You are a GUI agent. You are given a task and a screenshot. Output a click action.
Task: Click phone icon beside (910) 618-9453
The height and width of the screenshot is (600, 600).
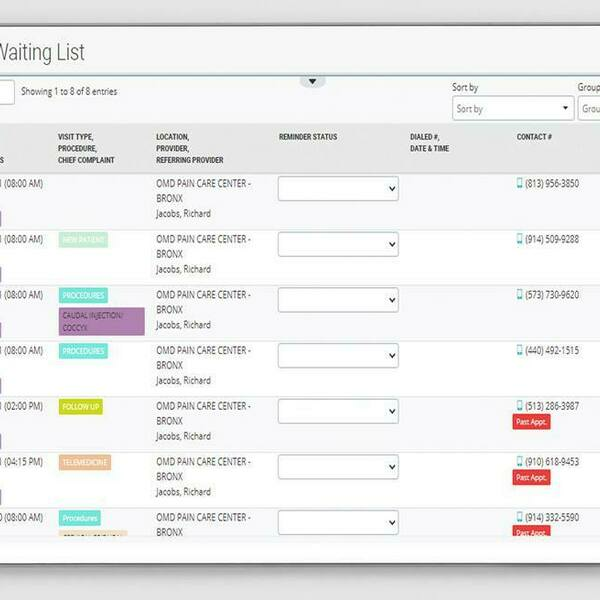click(x=520, y=462)
